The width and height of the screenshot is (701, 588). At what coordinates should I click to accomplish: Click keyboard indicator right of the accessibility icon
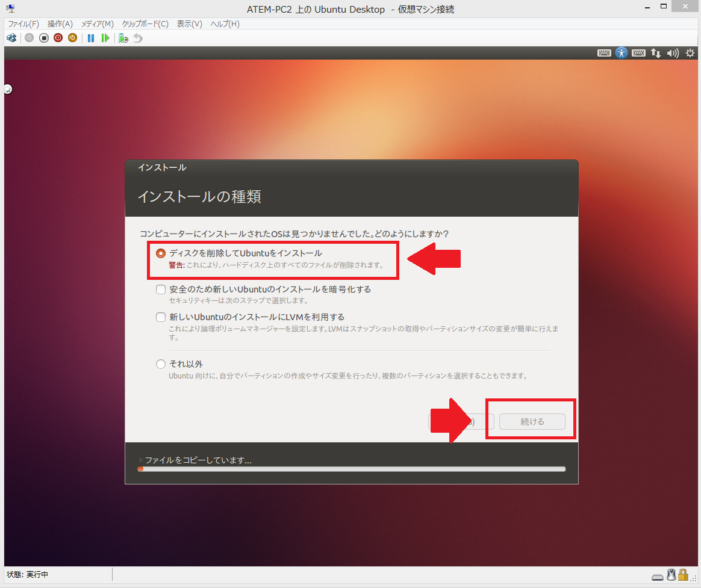[638, 53]
